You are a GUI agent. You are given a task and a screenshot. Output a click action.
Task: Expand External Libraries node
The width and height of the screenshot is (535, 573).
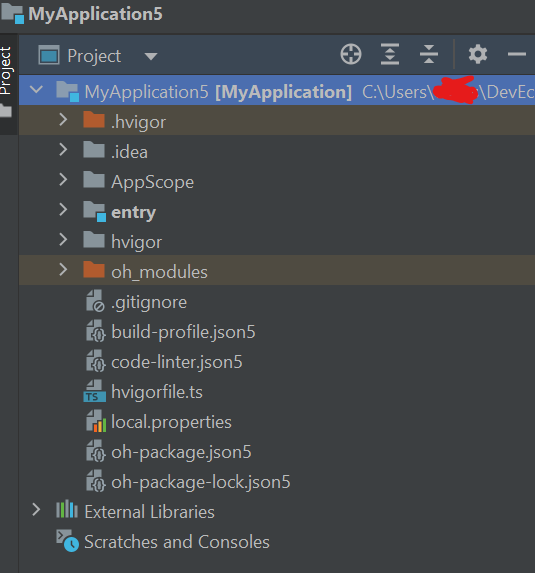(36, 510)
